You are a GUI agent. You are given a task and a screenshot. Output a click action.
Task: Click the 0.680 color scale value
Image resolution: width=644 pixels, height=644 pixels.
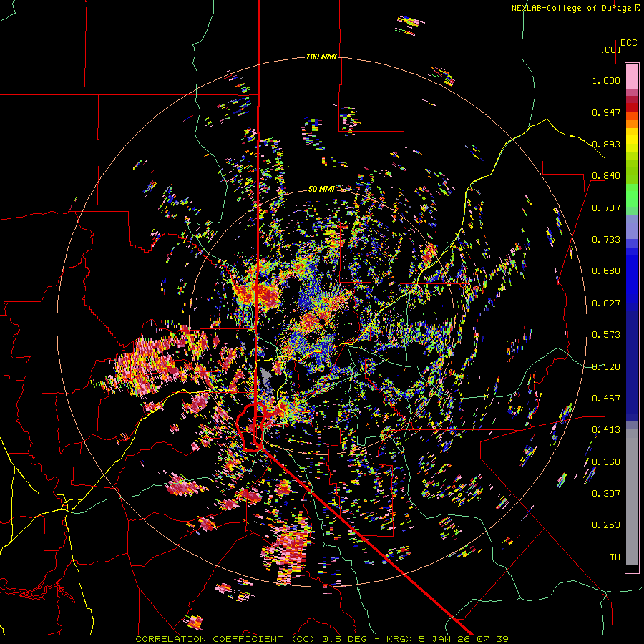tap(606, 271)
